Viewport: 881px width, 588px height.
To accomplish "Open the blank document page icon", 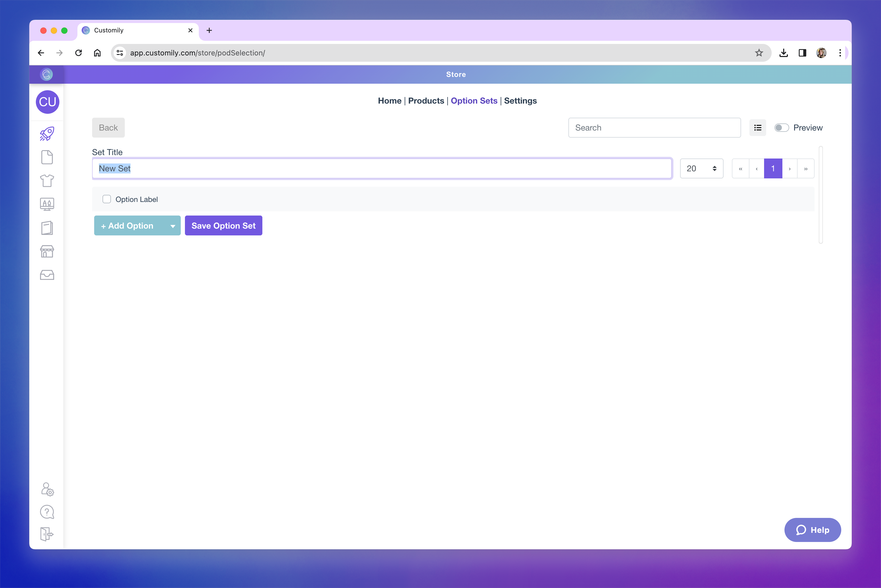I will (x=47, y=157).
